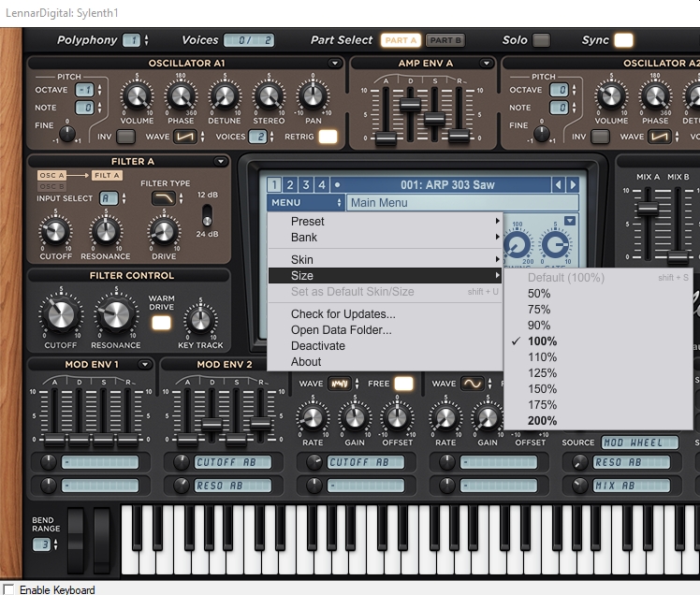This screenshot has width=700, height=595.
Task: Click the Oscillator A1 Pan knob
Action: [x=313, y=95]
